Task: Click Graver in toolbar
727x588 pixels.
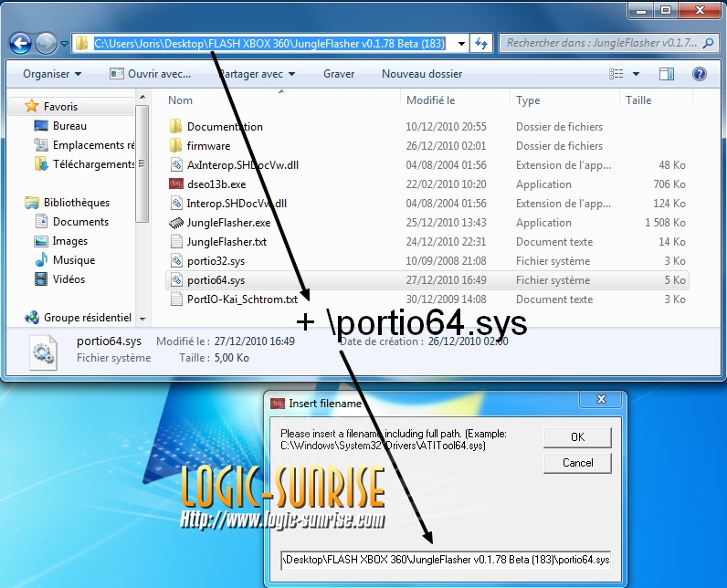Action: pos(339,74)
